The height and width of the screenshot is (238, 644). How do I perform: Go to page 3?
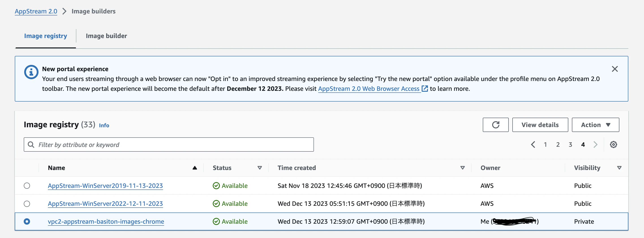570,144
